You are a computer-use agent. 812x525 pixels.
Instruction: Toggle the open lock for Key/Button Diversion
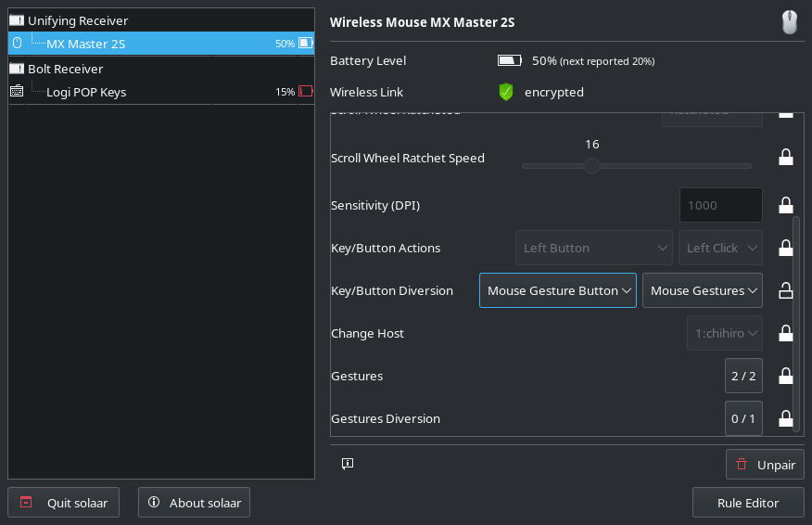[x=786, y=290]
